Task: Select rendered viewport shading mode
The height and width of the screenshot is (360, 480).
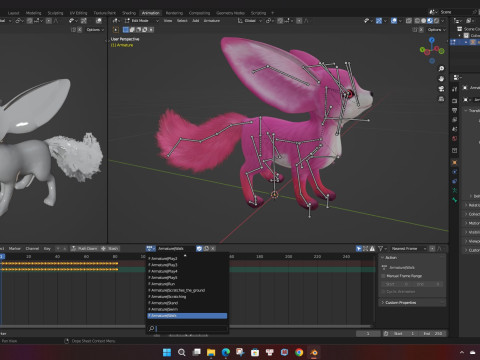Action: pos(436,21)
